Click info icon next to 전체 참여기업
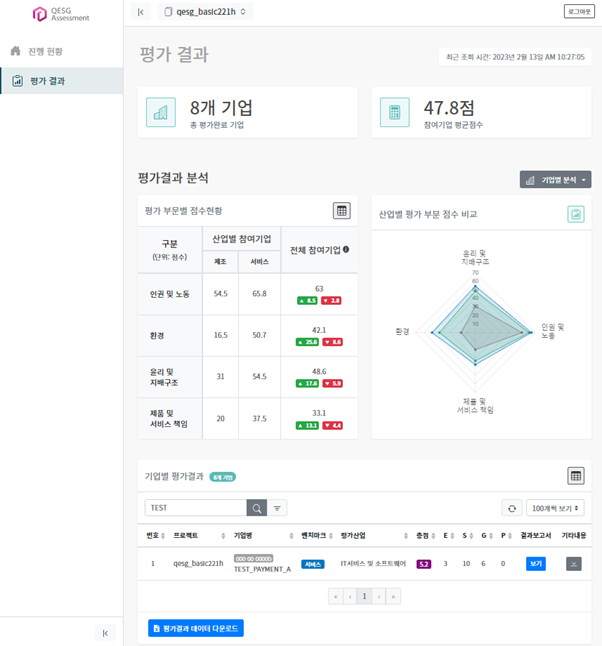602x646 pixels. pos(346,250)
